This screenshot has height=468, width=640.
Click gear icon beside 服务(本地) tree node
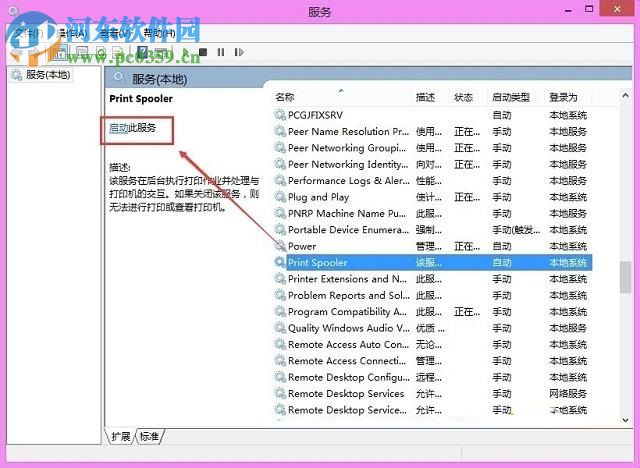coord(17,75)
